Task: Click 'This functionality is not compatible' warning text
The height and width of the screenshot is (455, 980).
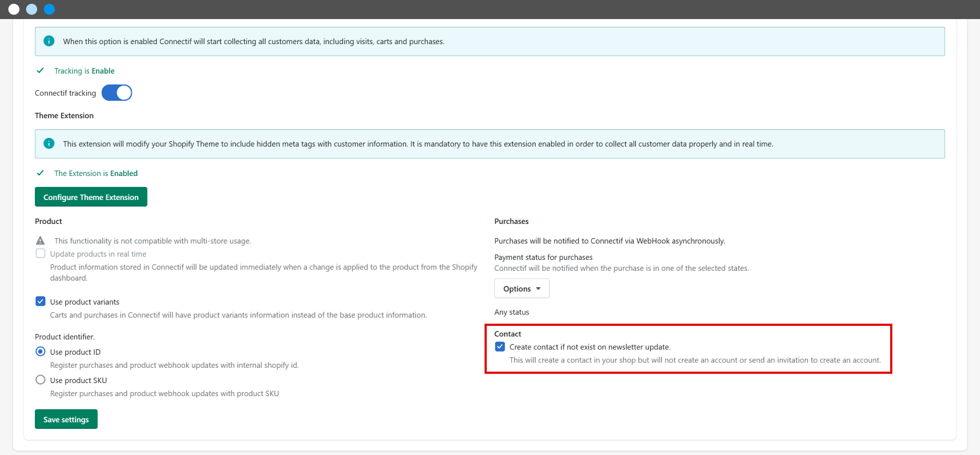Action: pos(152,241)
